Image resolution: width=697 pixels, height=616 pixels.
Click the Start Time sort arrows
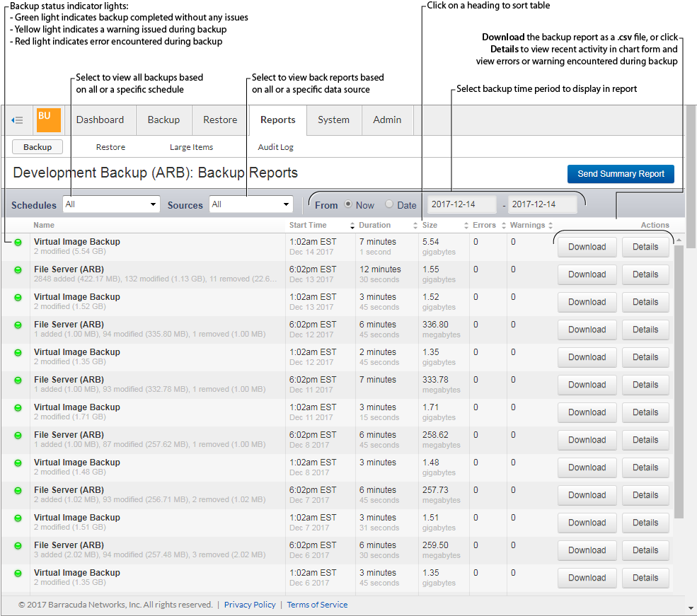352,225
